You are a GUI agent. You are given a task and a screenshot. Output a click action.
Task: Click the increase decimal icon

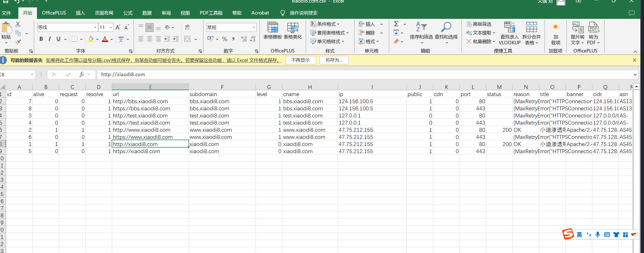244,39
